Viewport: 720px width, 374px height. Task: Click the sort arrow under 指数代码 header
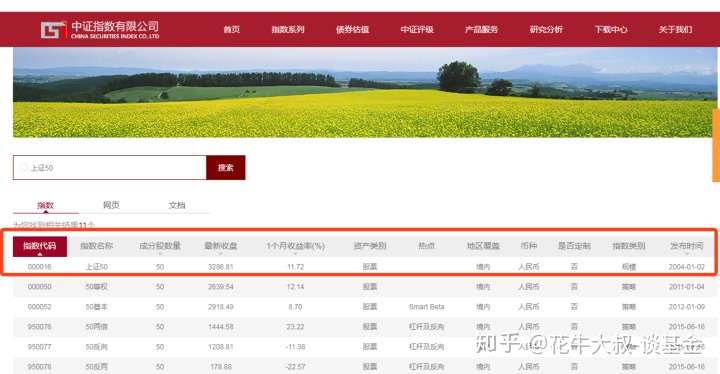point(39,254)
